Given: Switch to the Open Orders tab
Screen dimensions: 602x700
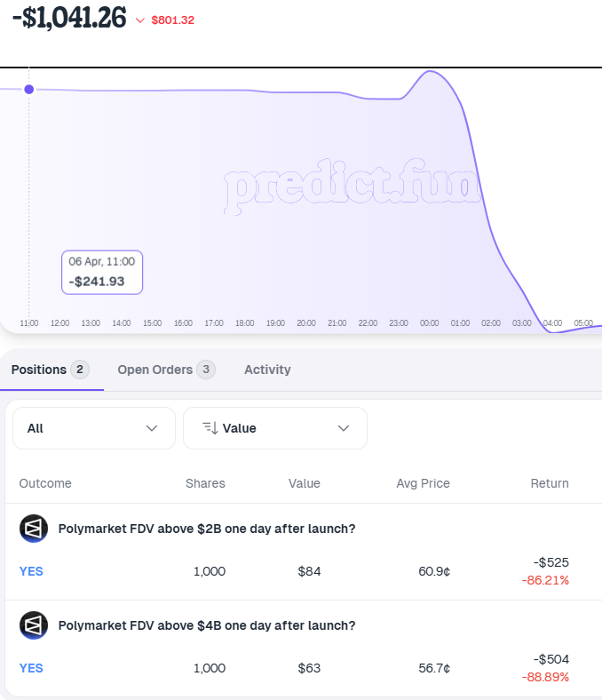Looking at the screenshot, I should point(166,370).
